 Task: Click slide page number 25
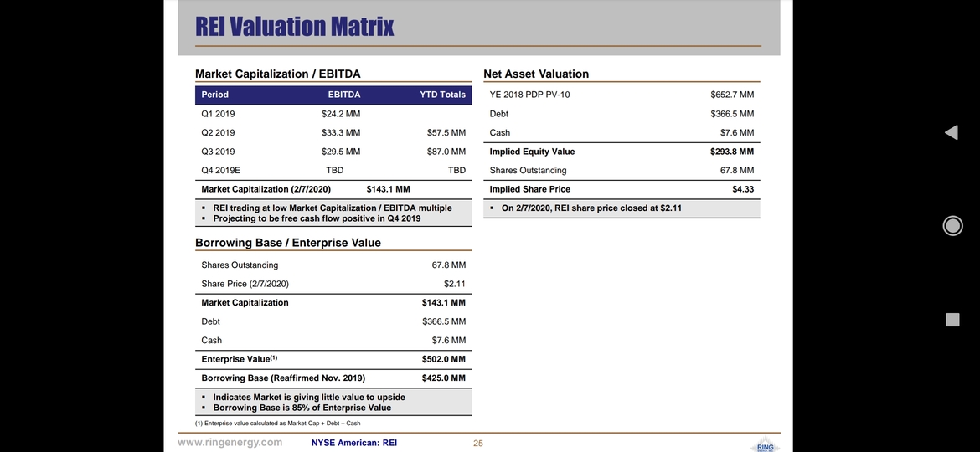tap(478, 444)
